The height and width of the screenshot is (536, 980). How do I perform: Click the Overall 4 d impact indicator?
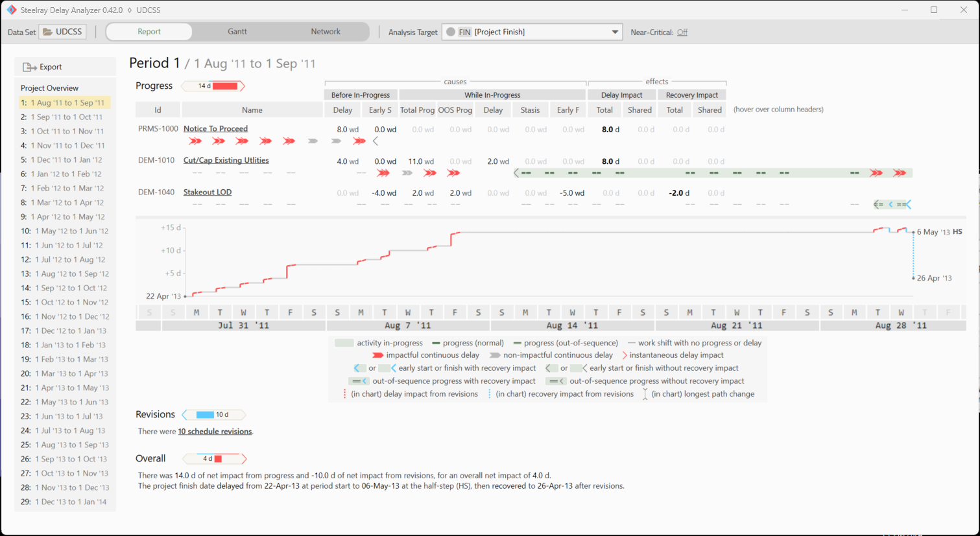pos(215,459)
